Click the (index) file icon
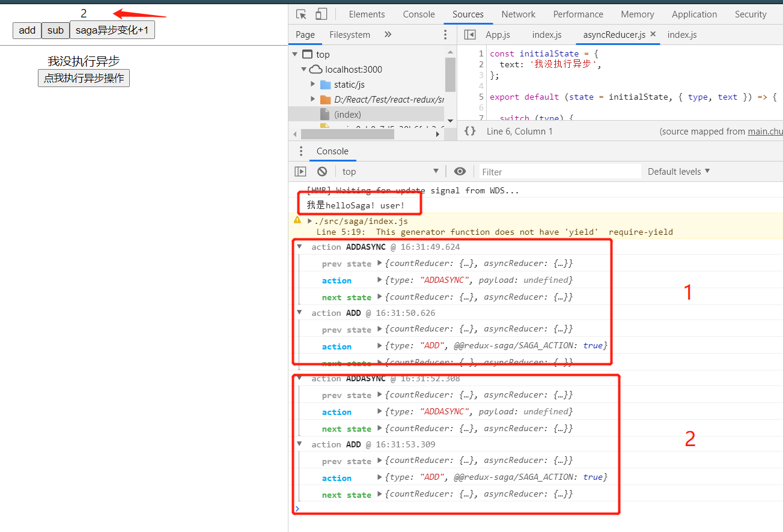Viewport: 783px width, 532px height. (324, 115)
